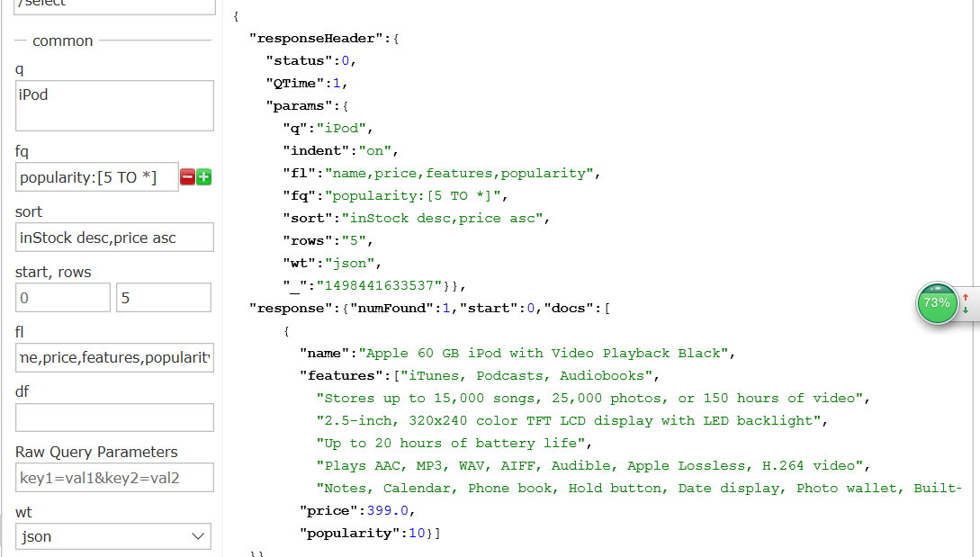Select the "indent":"on" param line
The width and height of the screenshot is (980, 557).
click(341, 150)
